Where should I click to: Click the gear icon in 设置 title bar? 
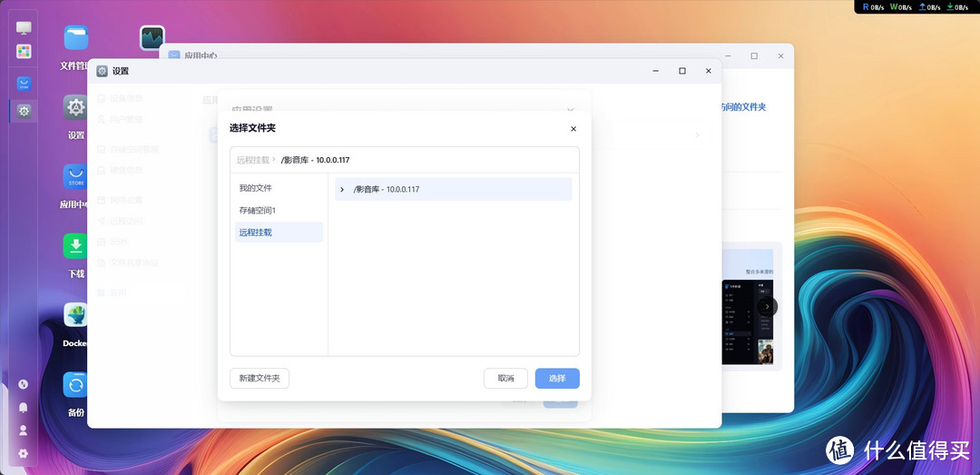click(x=102, y=72)
